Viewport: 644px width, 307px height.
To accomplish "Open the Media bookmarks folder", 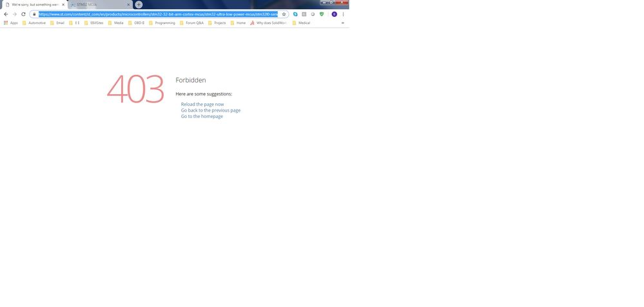I will (116, 23).
